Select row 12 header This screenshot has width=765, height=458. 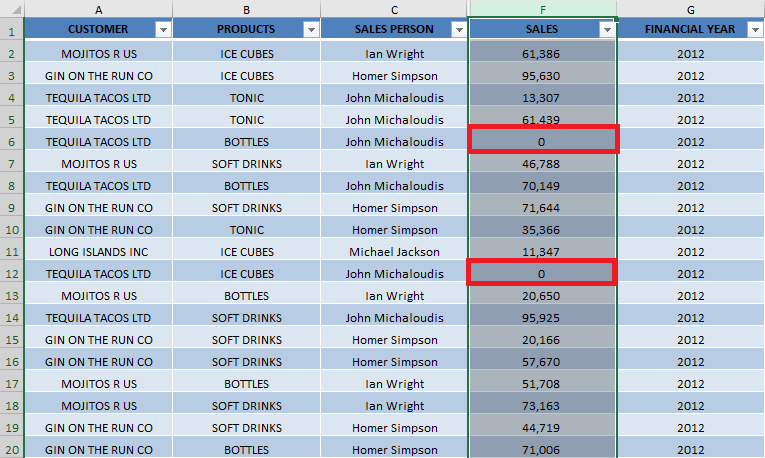point(12,274)
